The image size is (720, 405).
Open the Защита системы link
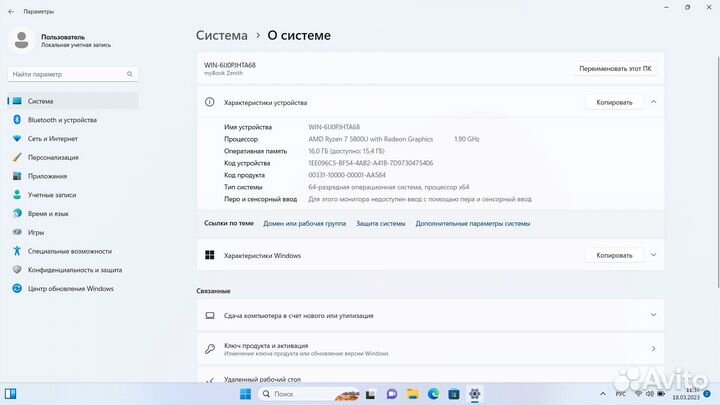[x=381, y=224]
